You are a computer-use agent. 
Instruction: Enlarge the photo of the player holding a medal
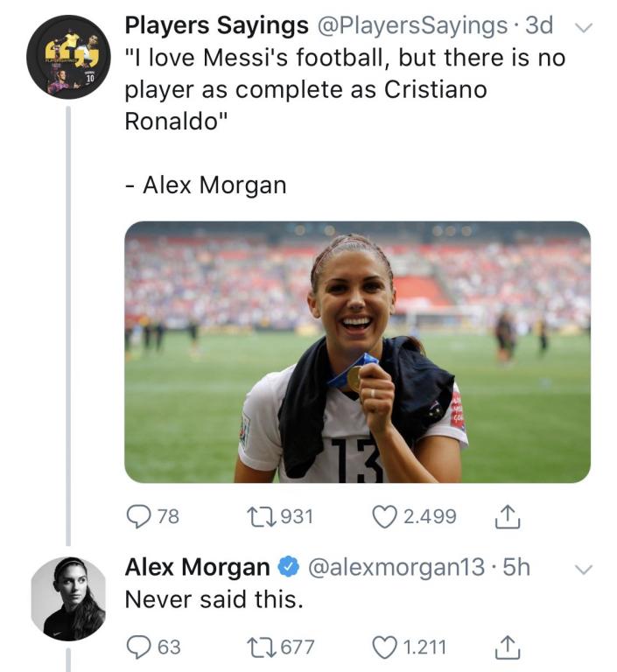357,352
